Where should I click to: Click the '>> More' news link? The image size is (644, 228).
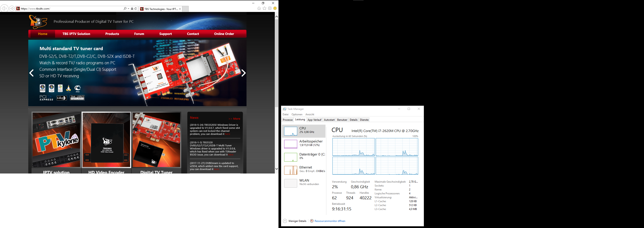click(x=234, y=119)
